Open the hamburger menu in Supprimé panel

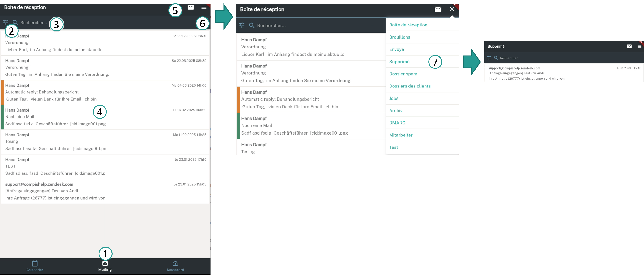coord(639,46)
